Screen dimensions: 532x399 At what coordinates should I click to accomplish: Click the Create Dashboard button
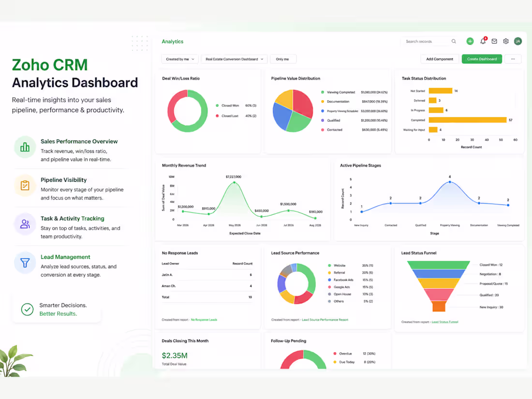[482, 59]
